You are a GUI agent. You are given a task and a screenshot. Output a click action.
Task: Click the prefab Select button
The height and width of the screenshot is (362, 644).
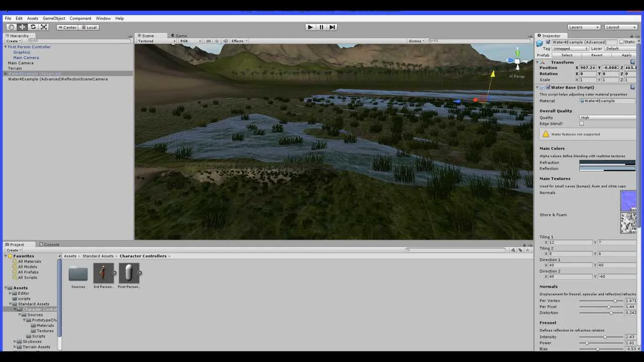(x=567, y=55)
